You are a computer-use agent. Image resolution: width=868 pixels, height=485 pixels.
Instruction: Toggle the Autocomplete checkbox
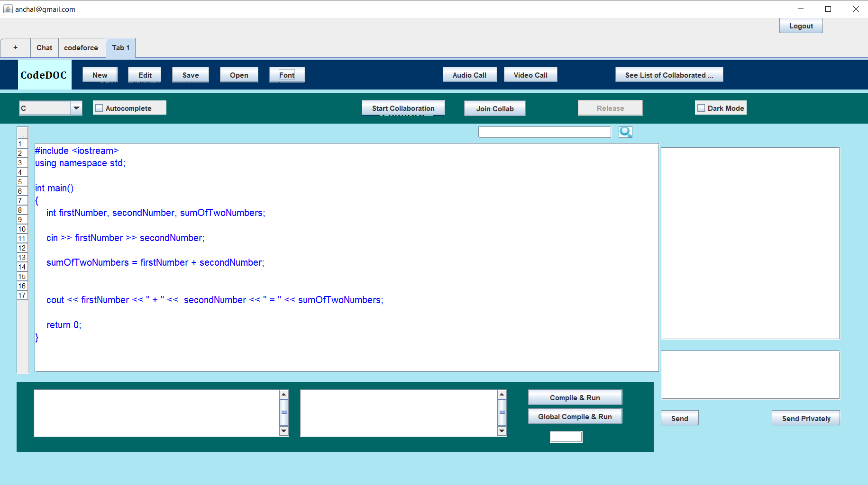(99, 108)
